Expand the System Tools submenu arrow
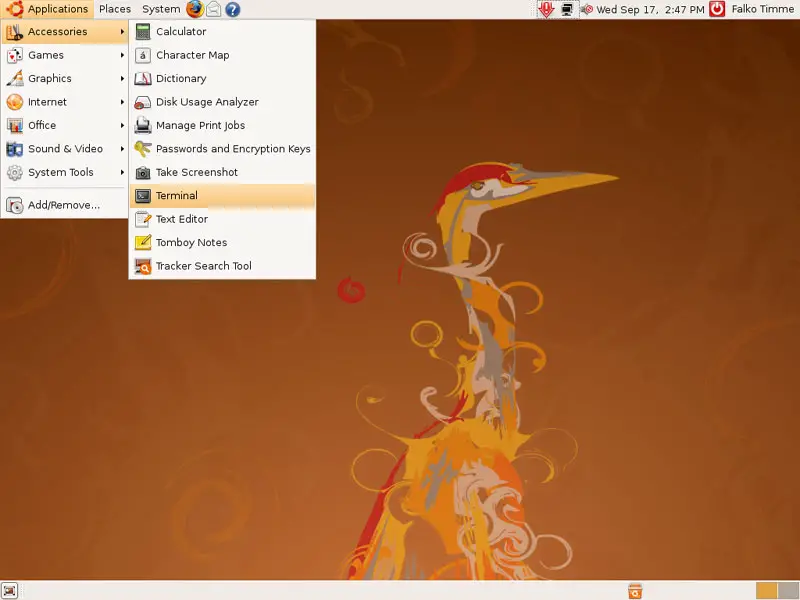800x600 pixels. (122, 172)
